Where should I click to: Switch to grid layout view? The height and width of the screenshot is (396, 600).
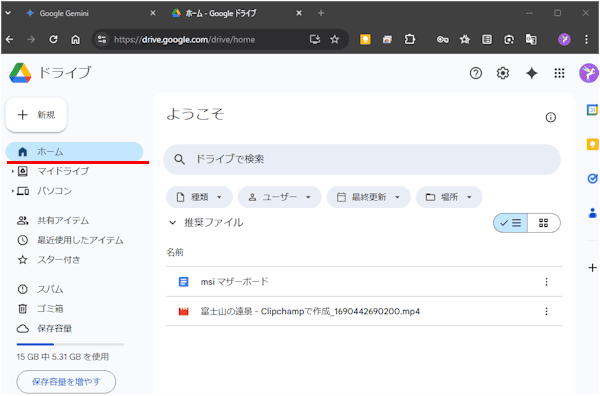point(543,223)
